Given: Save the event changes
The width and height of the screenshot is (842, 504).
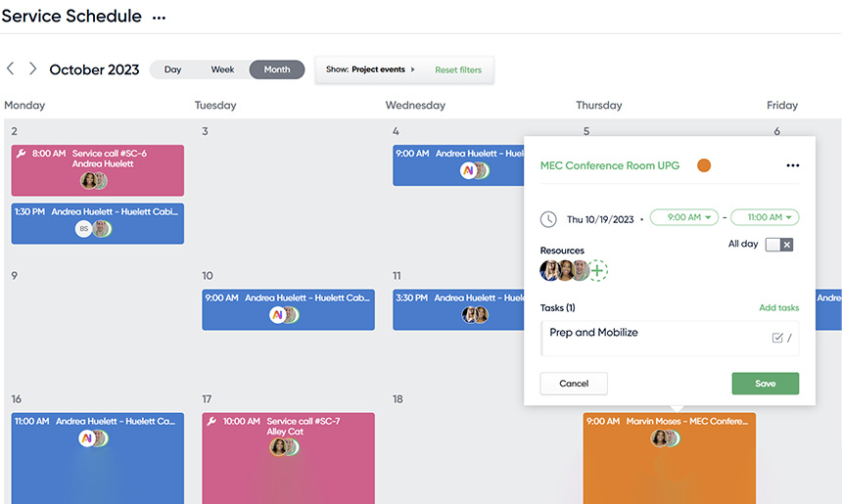Looking at the screenshot, I should click(x=766, y=384).
